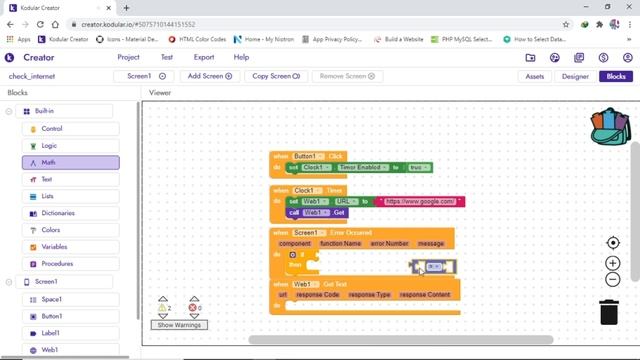Select the Procedures blocks category
Screen dimensions: 640x360
(x=71, y=264)
